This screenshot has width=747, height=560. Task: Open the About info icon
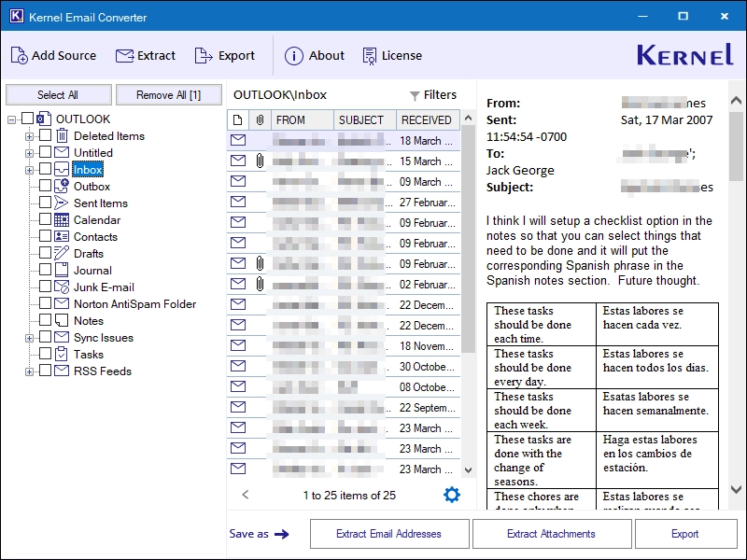tap(294, 56)
